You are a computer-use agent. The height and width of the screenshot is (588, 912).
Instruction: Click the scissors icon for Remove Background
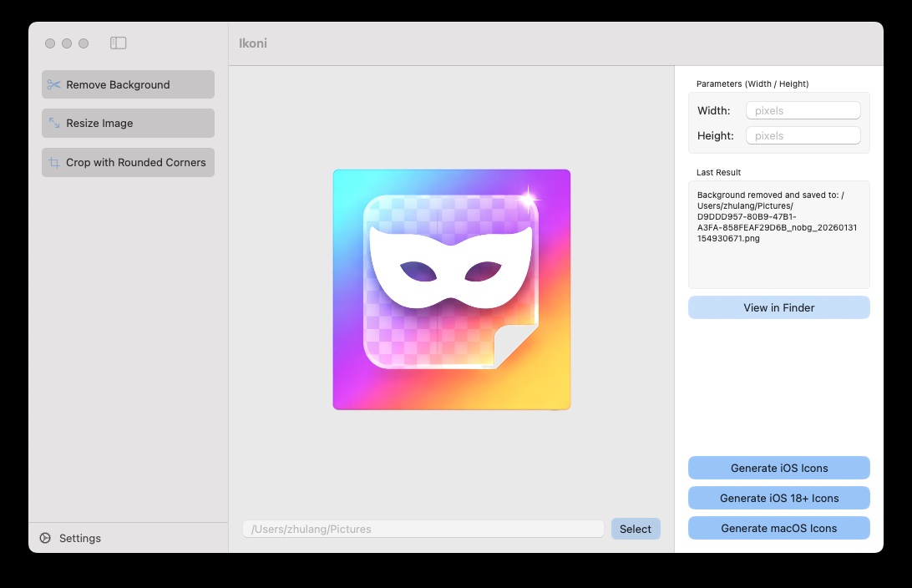[x=54, y=84]
